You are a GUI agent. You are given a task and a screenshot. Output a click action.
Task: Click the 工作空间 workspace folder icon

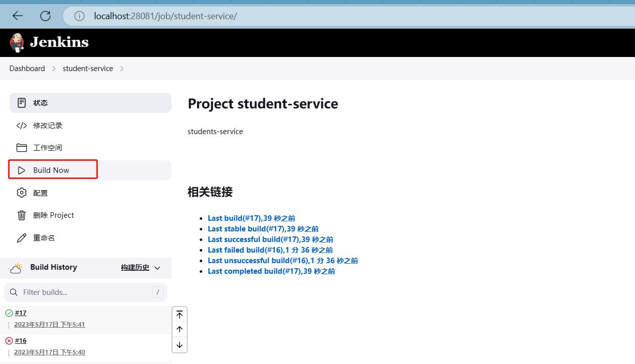click(21, 147)
